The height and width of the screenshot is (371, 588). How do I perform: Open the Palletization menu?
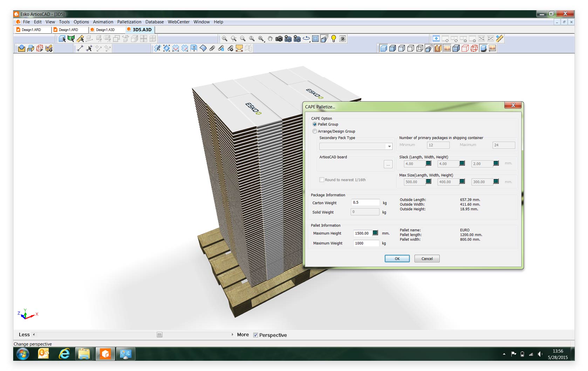[x=129, y=22]
